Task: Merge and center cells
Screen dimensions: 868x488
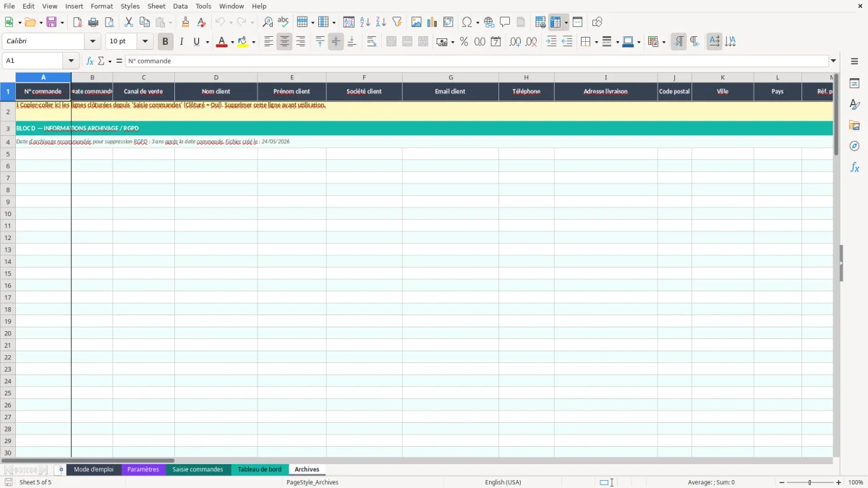Action: pyautogui.click(x=391, y=42)
